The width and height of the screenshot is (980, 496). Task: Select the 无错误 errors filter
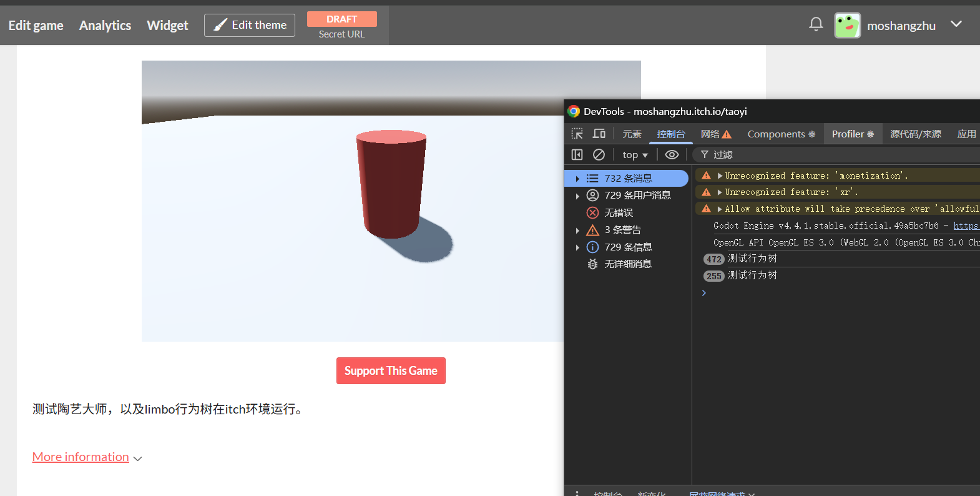tap(618, 213)
